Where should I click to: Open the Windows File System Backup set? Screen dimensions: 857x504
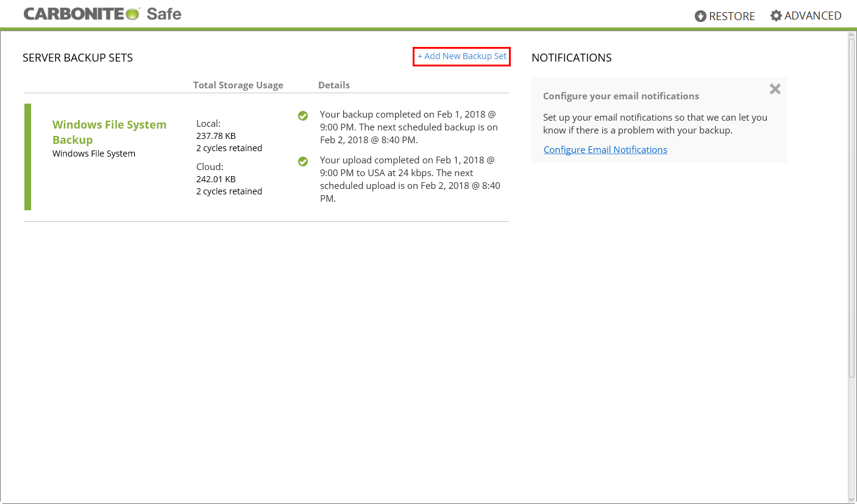[x=109, y=132]
